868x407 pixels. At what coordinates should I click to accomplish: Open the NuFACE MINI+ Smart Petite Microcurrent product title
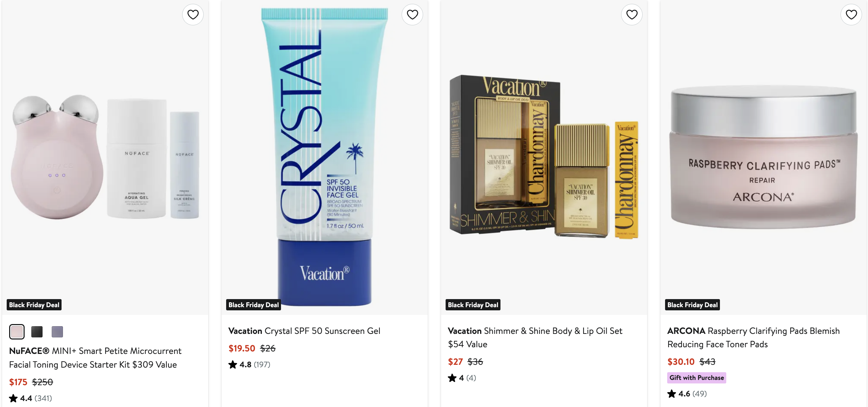pos(95,357)
